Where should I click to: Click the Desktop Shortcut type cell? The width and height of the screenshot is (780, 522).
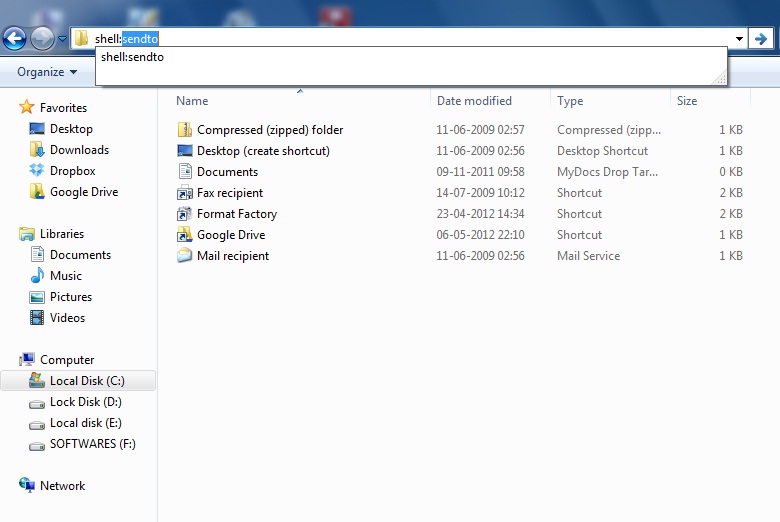(x=602, y=151)
